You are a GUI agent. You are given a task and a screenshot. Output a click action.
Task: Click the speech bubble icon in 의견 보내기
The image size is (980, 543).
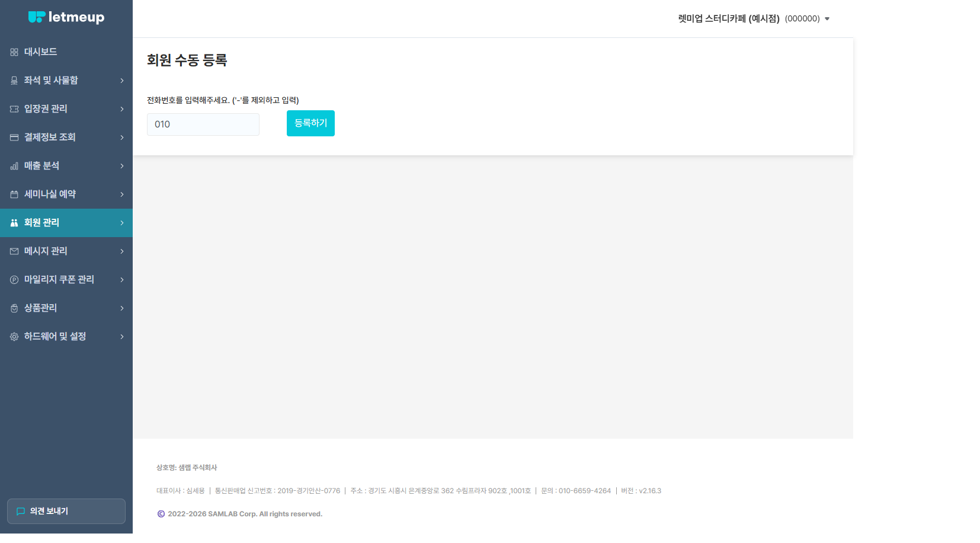pyautogui.click(x=21, y=511)
